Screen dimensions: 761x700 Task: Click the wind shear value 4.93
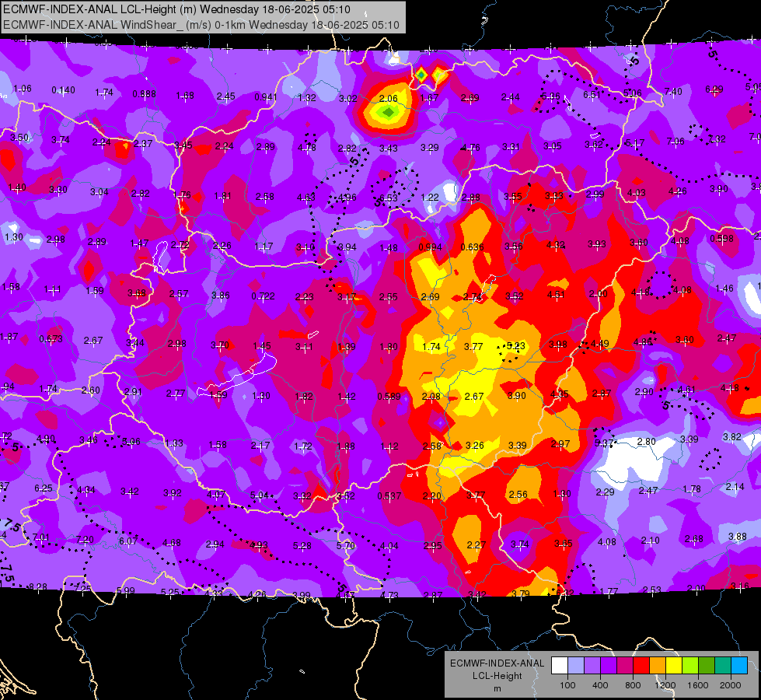(x=258, y=545)
